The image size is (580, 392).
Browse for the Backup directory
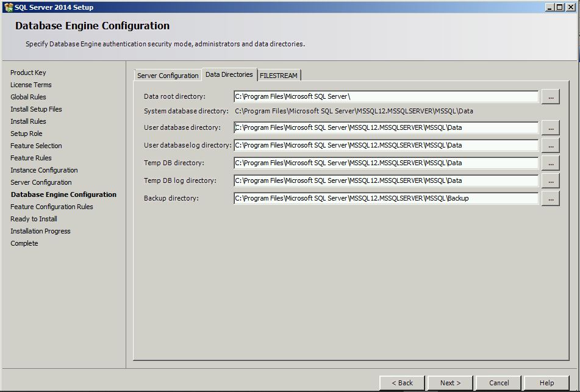click(x=550, y=199)
